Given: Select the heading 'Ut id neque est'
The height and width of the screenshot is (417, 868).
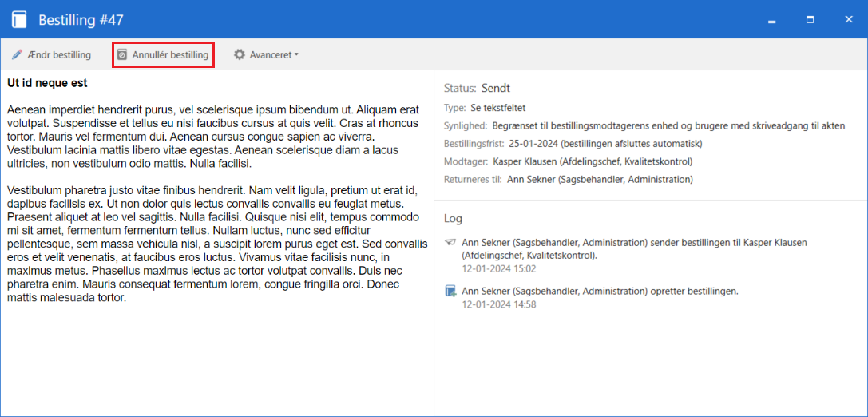Looking at the screenshot, I should coord(47,83).
